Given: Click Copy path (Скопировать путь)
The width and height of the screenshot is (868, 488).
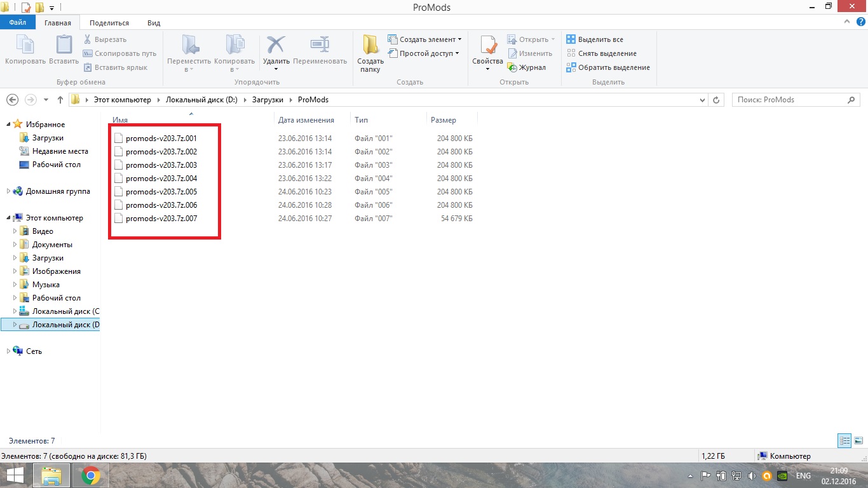Looking at the screenshot, I should coord(119,53).
